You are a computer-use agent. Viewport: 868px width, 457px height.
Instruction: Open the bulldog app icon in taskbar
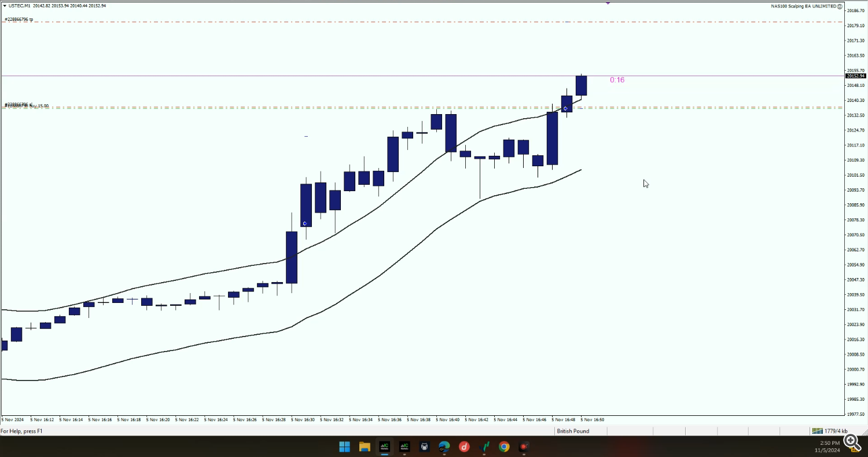(x=424, y=447)
